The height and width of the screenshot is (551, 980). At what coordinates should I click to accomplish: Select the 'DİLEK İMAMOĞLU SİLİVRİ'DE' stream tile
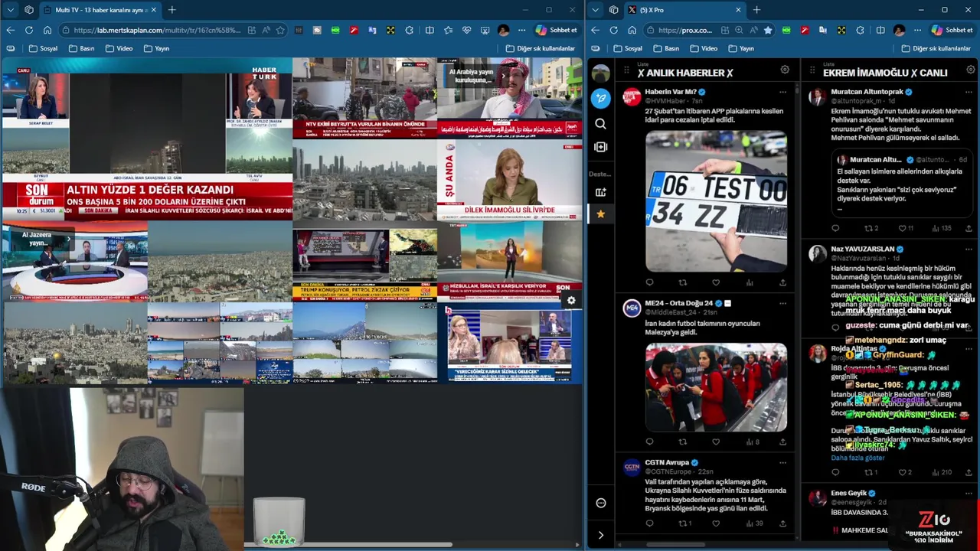[510, 181]
